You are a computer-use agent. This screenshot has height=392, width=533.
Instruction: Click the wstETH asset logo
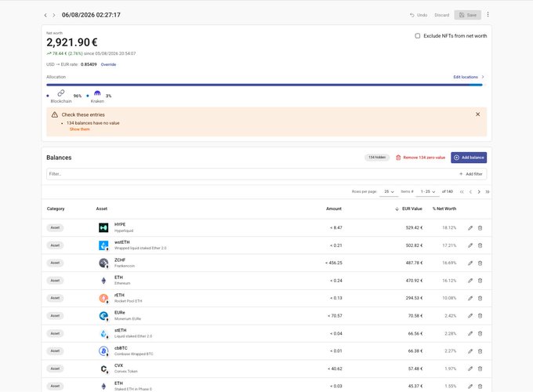(x=103, y=245)
